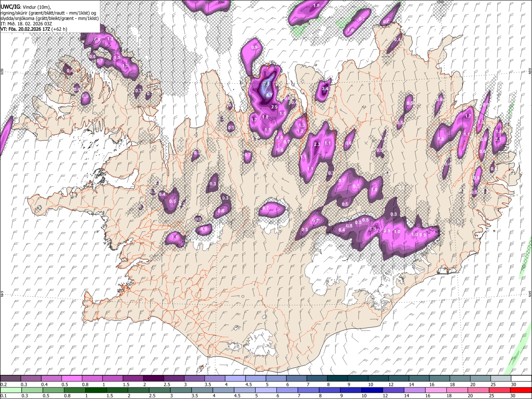Pick rain scale swatch between 8 and 9

(329, 390)
